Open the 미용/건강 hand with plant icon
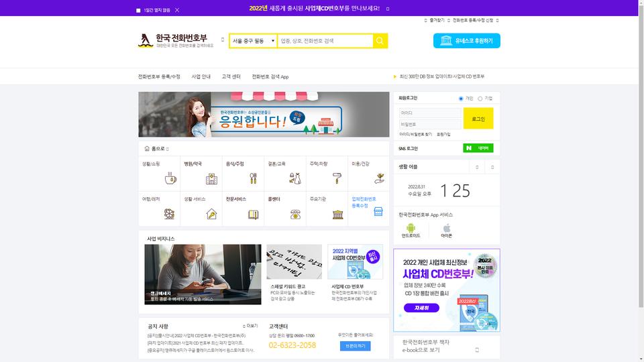644x362 pixels. (x=379, y=178)
